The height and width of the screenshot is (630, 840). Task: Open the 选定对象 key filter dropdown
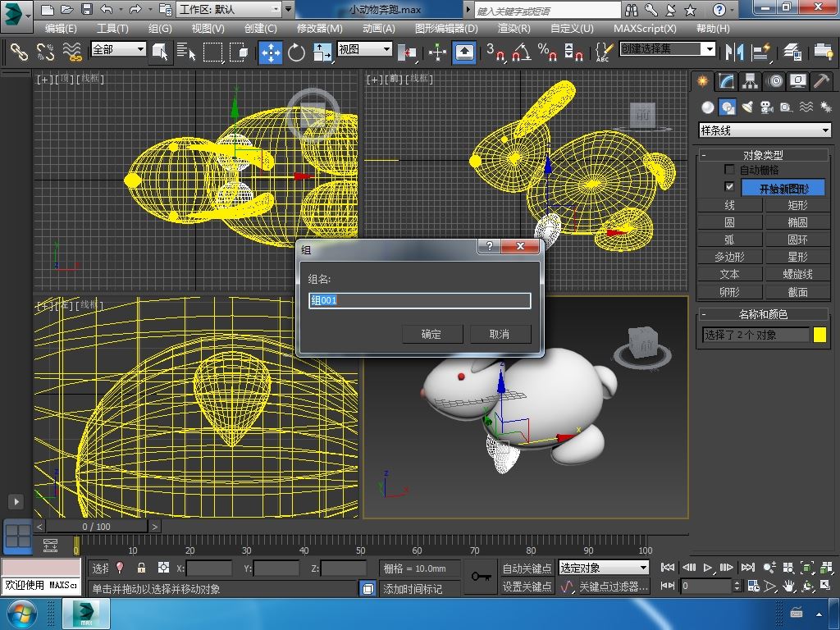(x=603, y=568)
